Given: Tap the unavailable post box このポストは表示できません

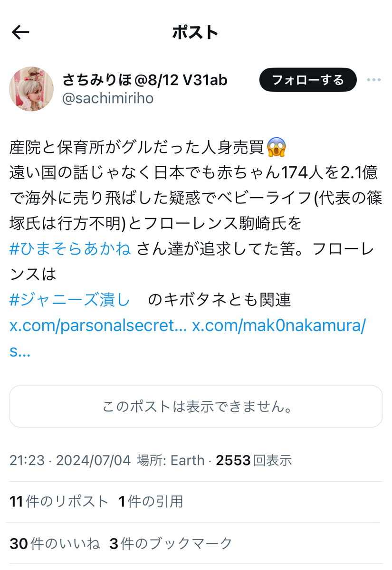Looking at the screenshot, I should pyautogui.click(x=196, y=406).
